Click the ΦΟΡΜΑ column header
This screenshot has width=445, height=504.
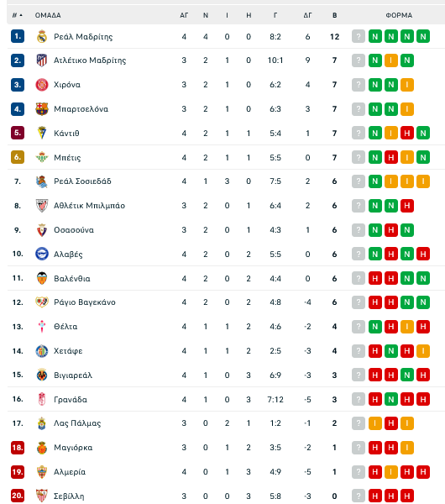tap(399, 15)
